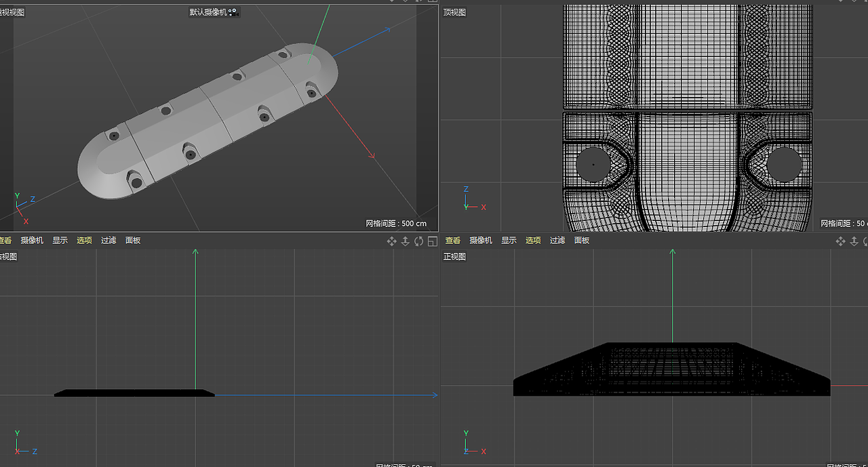Open 面板 menu in the right view panel
Image resolution: width=868 pixels, height=467 pixels.
[x=133, y=241]
